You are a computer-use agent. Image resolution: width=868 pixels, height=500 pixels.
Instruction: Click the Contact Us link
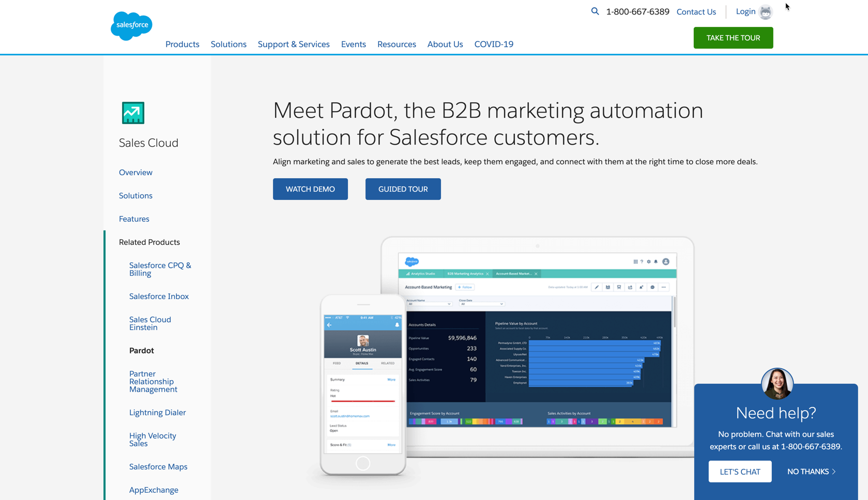click(x=696, y=12)
